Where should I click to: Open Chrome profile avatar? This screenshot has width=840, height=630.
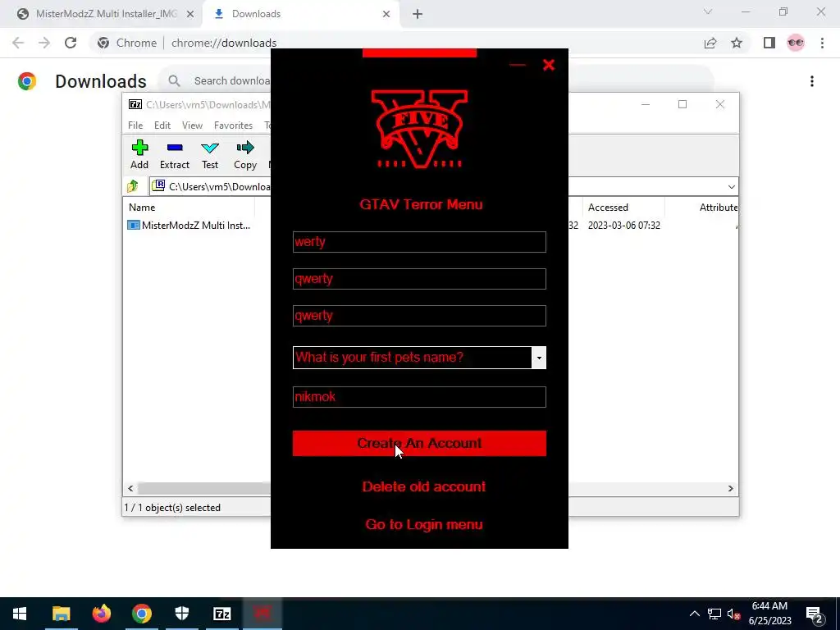(x=796, y=43)
